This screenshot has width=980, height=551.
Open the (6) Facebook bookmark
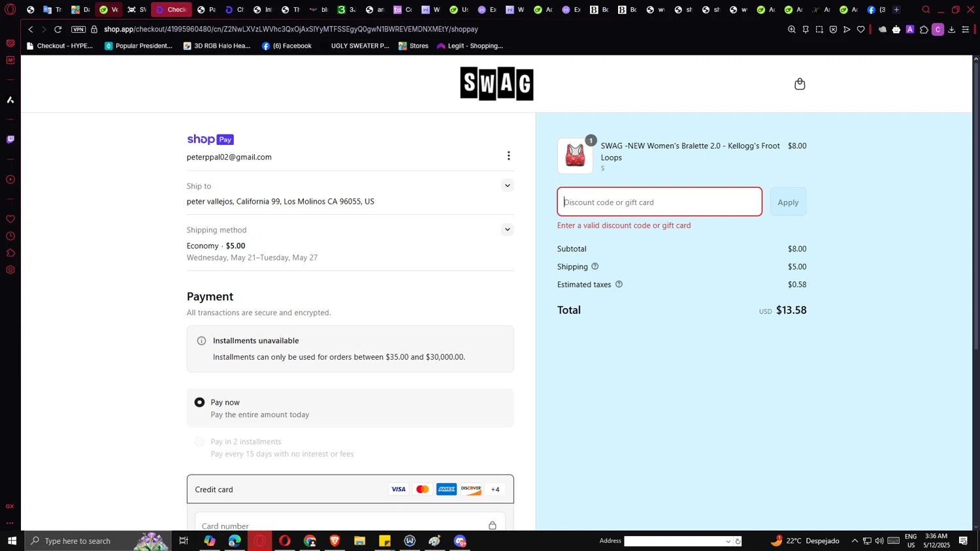tap(286, 46)
